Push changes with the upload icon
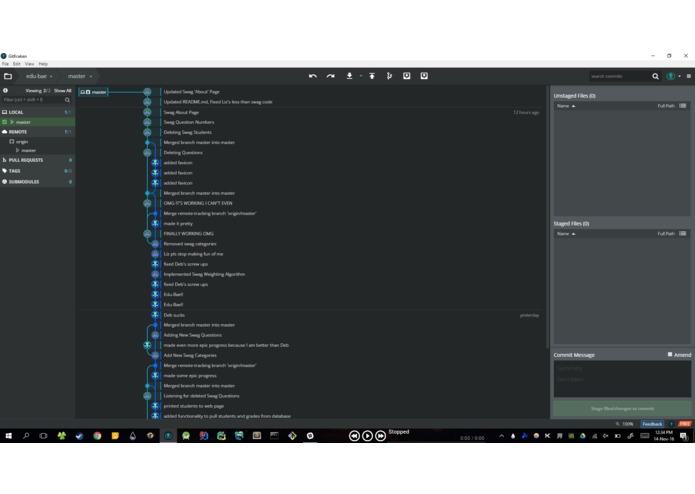This screenshot has width=695, height=494. (372, 76)
